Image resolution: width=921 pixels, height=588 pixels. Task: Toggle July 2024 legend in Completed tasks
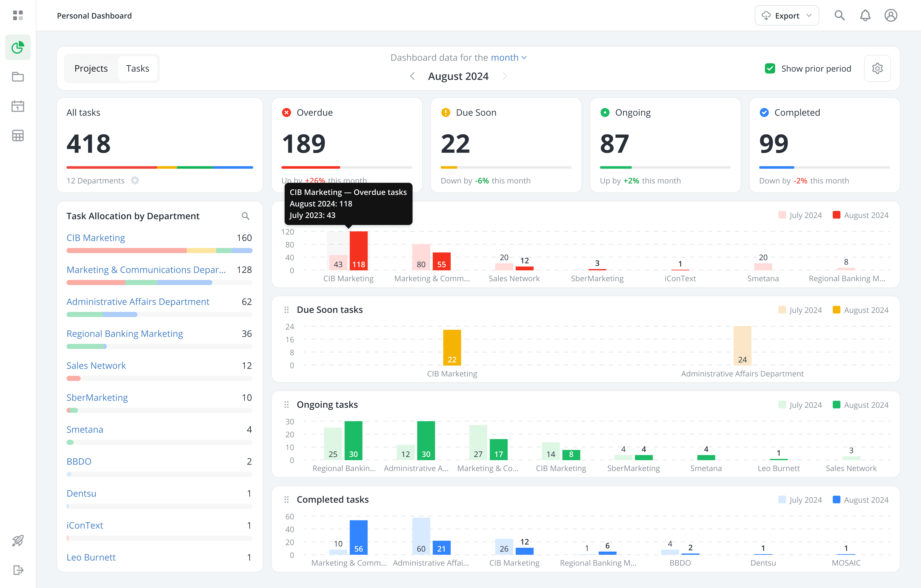(x=800, y=500)
